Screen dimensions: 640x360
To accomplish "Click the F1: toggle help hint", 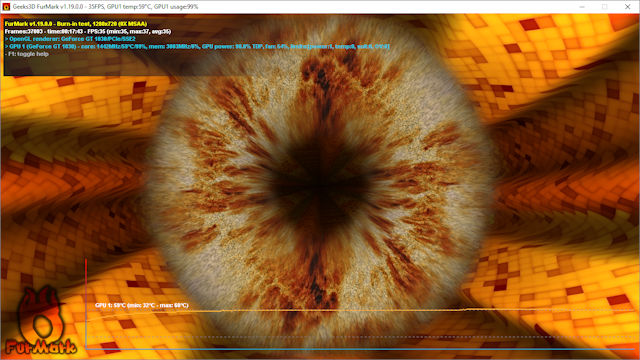I will coord(27,54).
